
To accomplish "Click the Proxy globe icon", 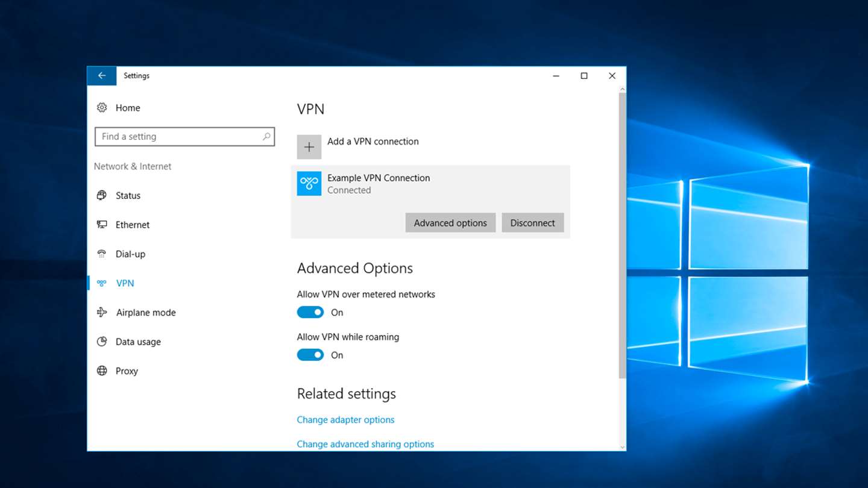I will pyautogui.click(x=102, y=371).
